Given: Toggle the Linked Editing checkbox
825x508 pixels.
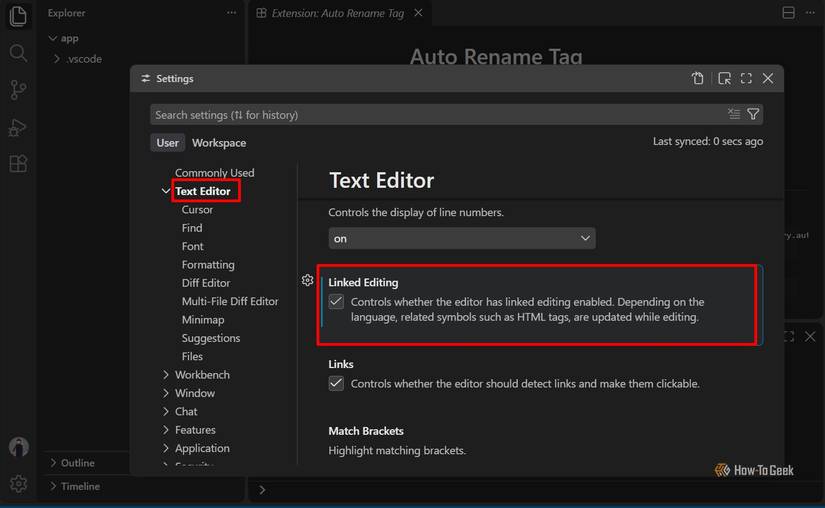Looking at the screenshot, I should tap(336, 302).
